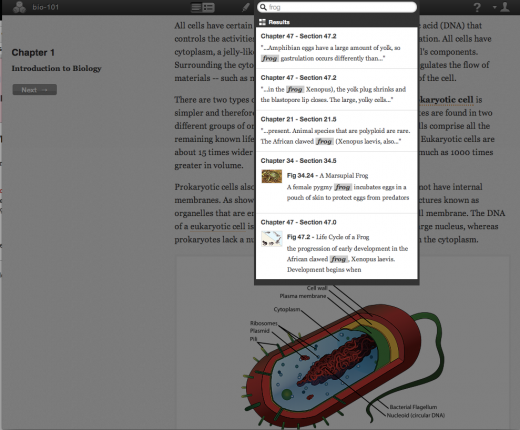The image size is (520, 430).
Task: Click the bio-101 course logo icon
Action: tap(19, 7)
